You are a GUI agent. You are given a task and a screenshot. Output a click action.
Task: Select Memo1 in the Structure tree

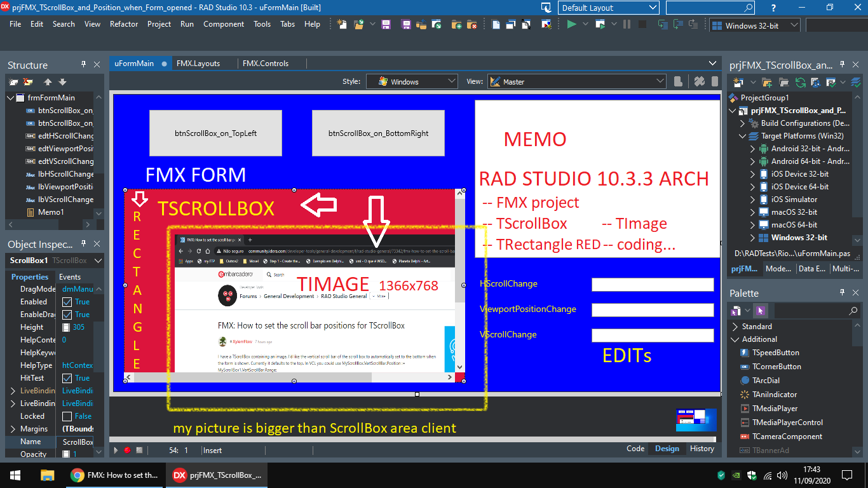(x=51, y=212)
